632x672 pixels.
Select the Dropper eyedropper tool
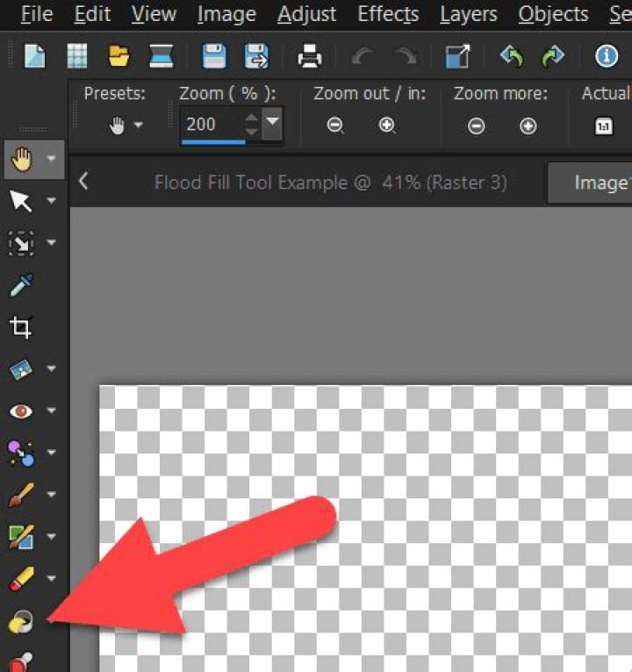point(20,285)
